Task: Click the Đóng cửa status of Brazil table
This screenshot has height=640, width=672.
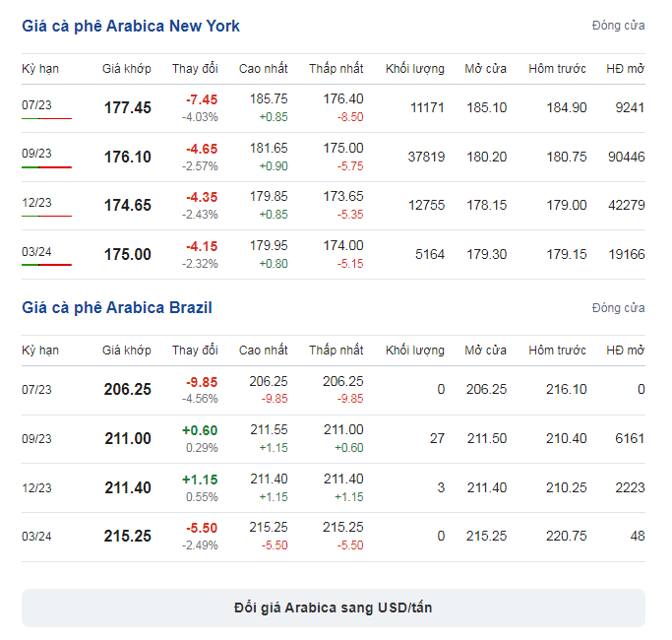Action: pos(619,308)
